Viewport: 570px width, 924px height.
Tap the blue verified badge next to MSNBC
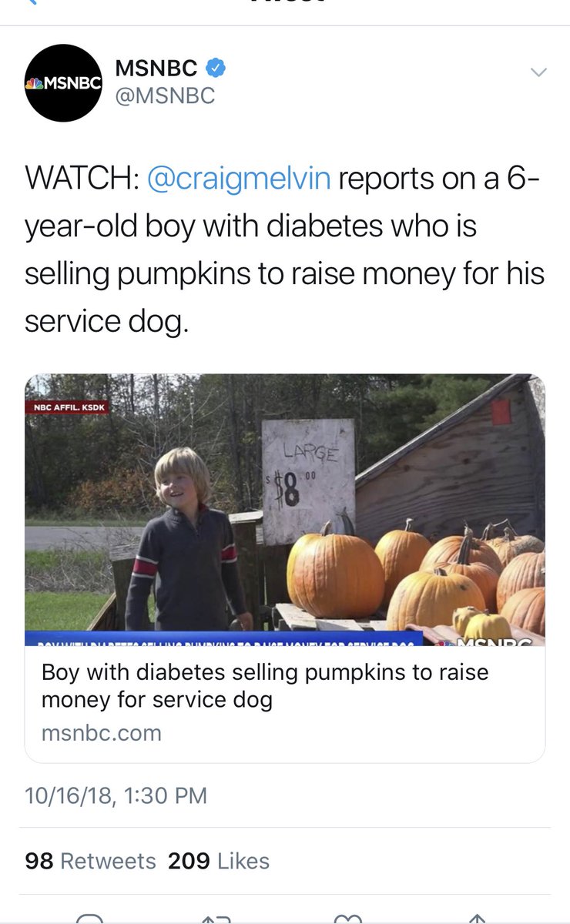pos(216,69)
